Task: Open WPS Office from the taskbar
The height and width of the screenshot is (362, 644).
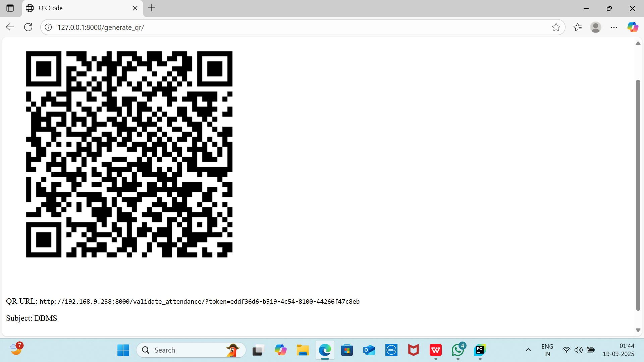Action: pyautogui.click(x=435, y=350)
